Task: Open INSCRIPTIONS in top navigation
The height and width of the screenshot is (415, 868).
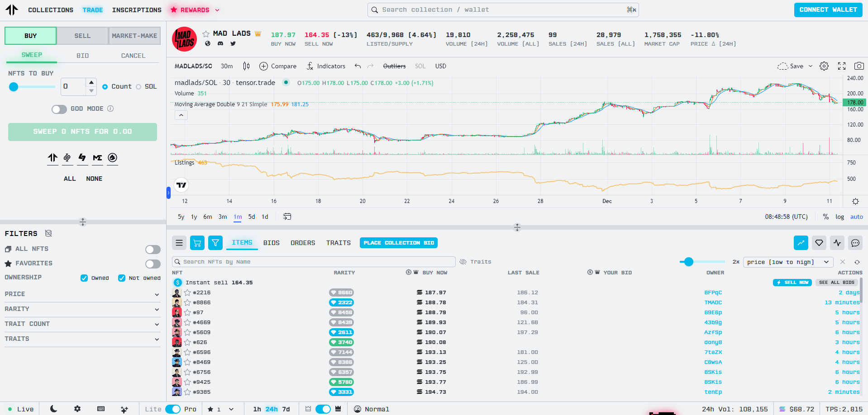Action: (x=137, y=10)
